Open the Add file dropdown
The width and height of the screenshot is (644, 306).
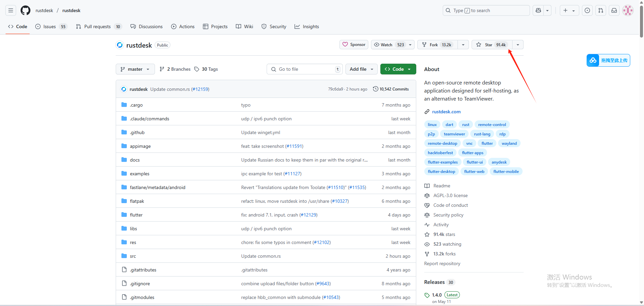click(361, 69)
